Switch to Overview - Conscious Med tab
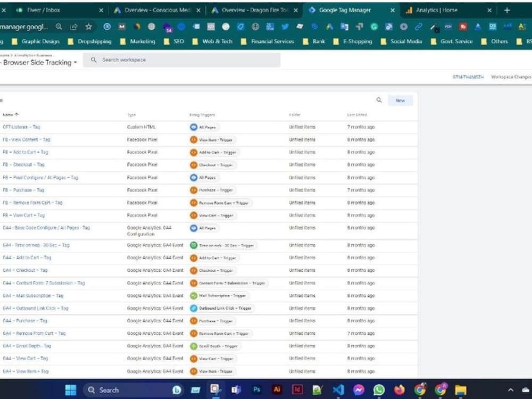This screenshot has height=399, width=532. click(157, 10)
